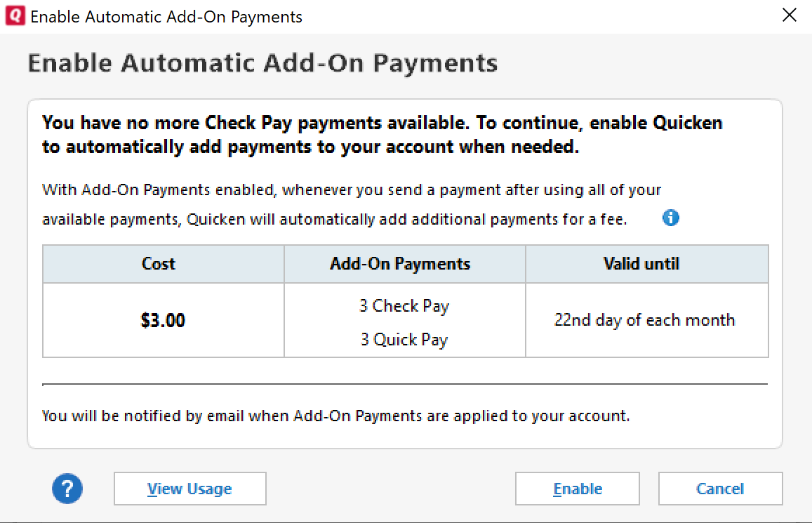
Task: Click the $3.00 cost cell
Action: [163, 320]
